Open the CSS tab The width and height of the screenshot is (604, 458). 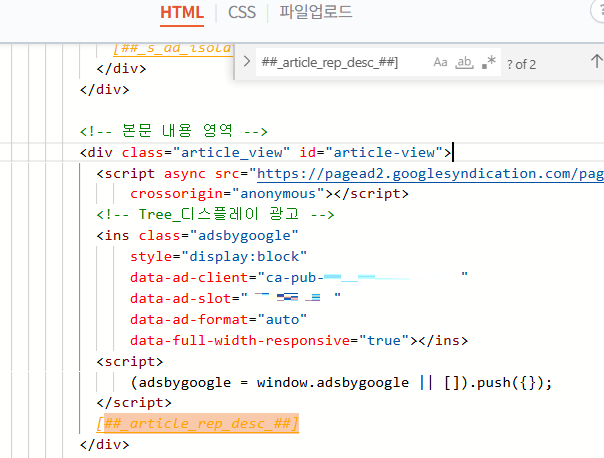242,12
